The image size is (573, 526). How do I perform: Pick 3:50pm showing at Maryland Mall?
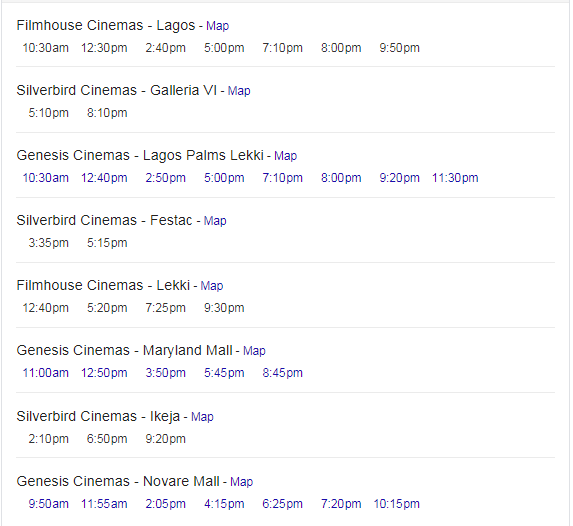click(x=166, y=373)
